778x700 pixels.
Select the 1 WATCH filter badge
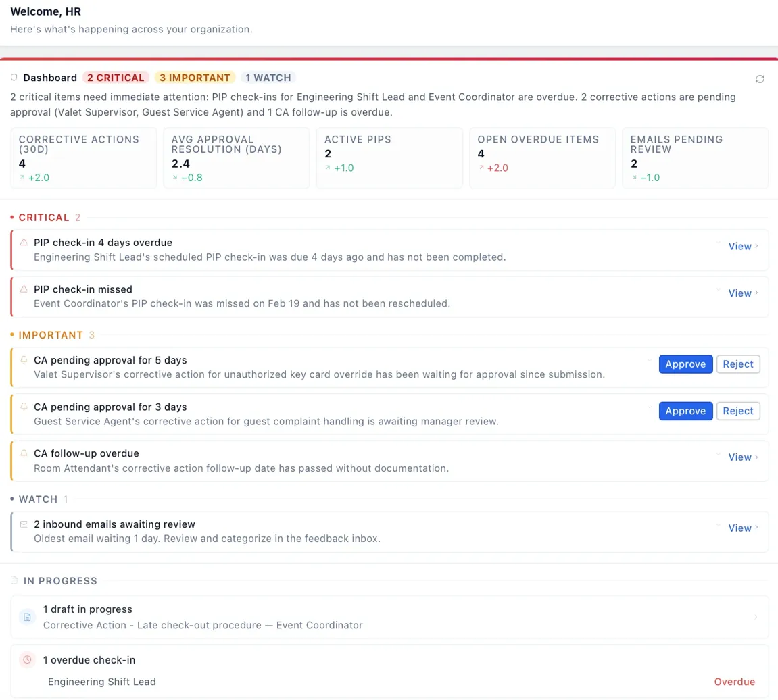coord(268,78)
